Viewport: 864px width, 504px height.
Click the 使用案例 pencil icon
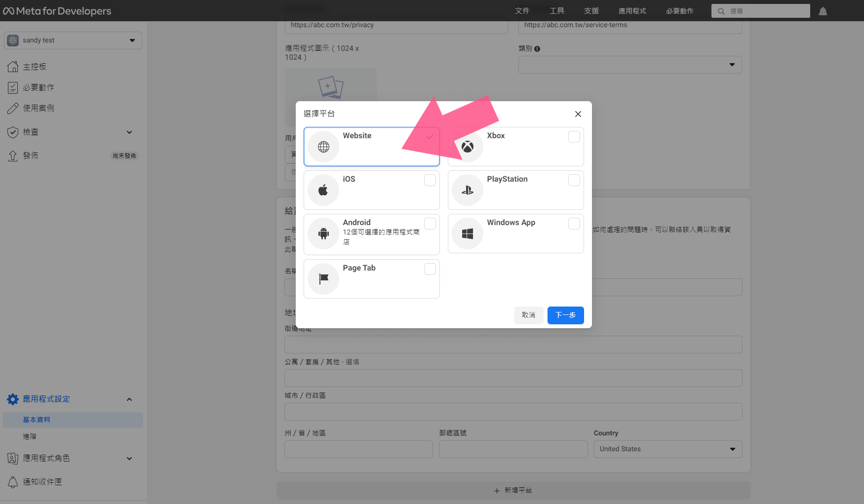coord(13,108)
